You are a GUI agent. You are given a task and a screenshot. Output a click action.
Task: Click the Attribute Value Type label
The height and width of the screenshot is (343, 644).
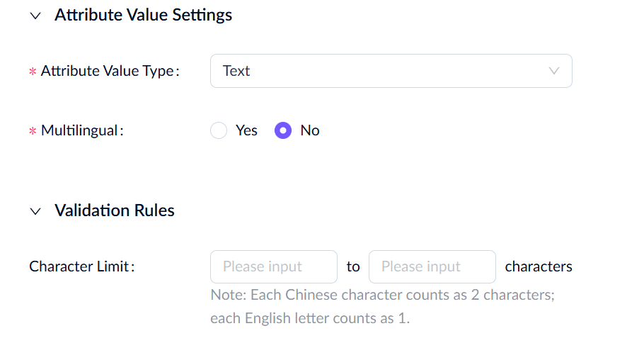point(110,71)
